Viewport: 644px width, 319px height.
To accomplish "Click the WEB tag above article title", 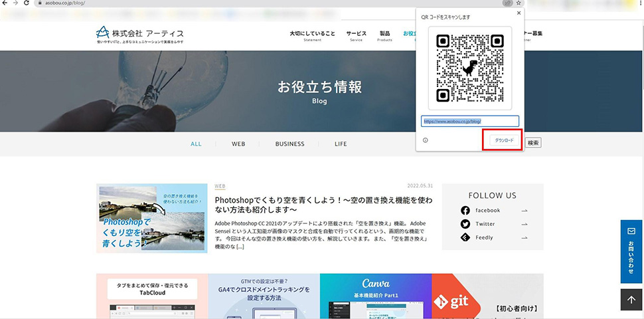I will point(220,186).
